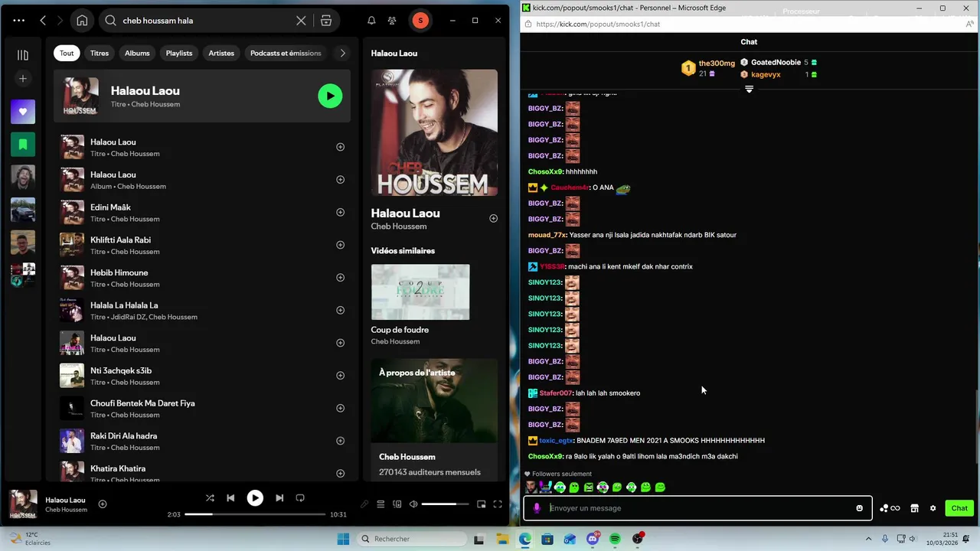The height and width of the screenshot is (551, 980).
Task: Open Cheb Houssem link under panel title
Action: click(399, 227)
